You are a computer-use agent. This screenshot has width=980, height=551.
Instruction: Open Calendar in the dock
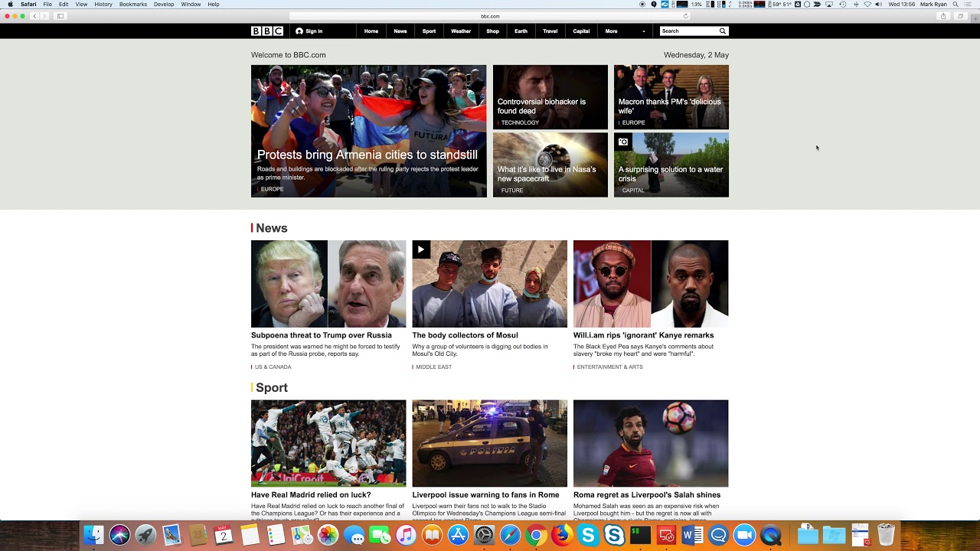224,535
